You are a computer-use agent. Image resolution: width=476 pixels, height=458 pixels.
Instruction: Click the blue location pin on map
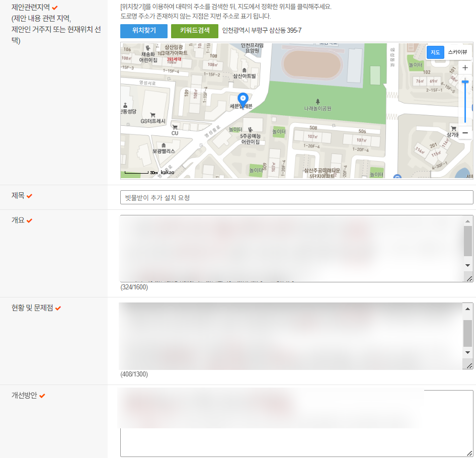243,98
